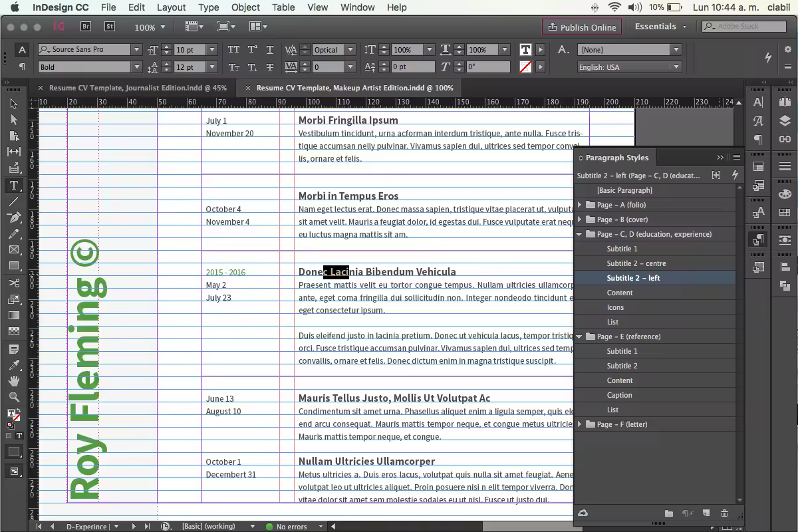798x532 pixels.
Task: Select the Page tool
Action: 14,136
